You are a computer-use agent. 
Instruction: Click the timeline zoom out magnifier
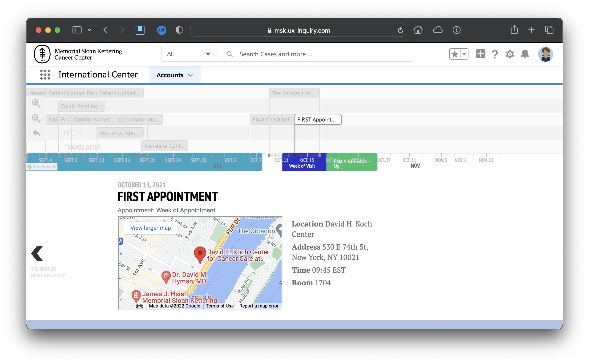pos(36,118)
